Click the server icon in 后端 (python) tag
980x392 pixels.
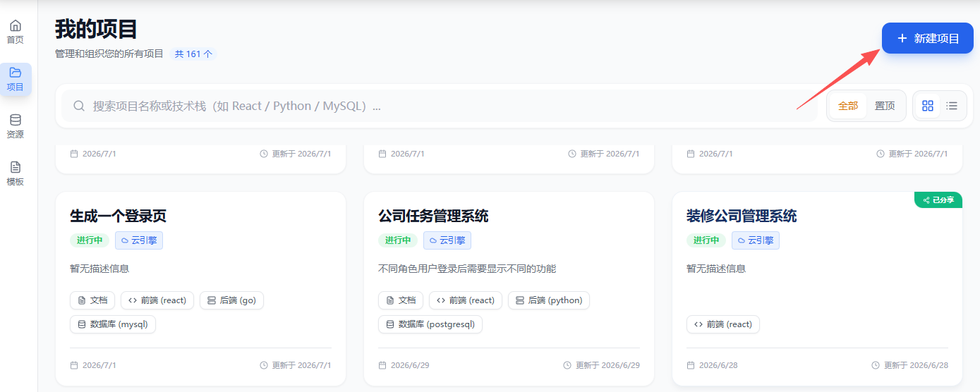[x=519, y=300]
